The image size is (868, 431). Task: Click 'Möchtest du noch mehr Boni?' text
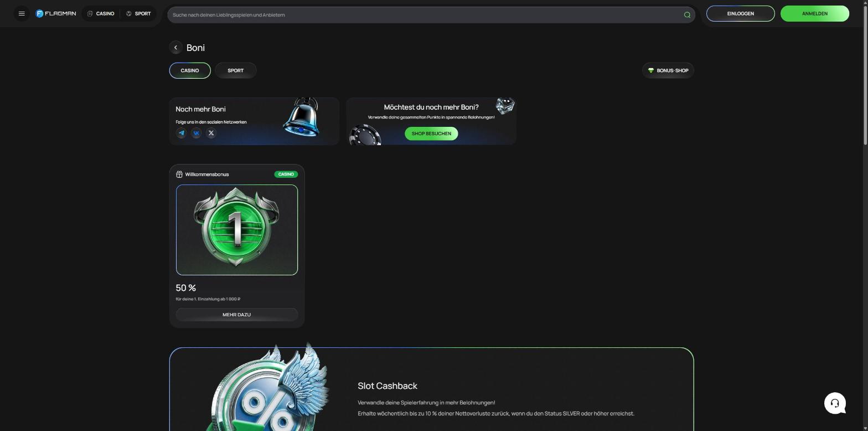click(431, 107)
